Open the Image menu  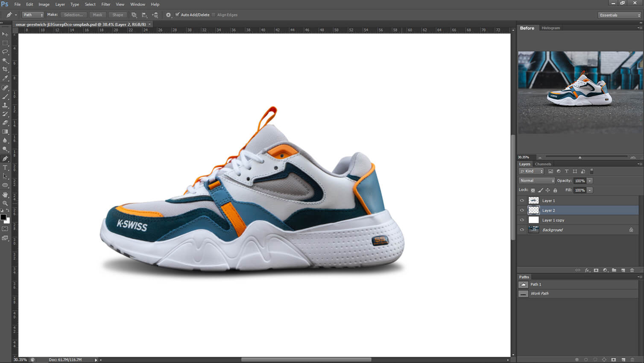(x=44, y=4)
